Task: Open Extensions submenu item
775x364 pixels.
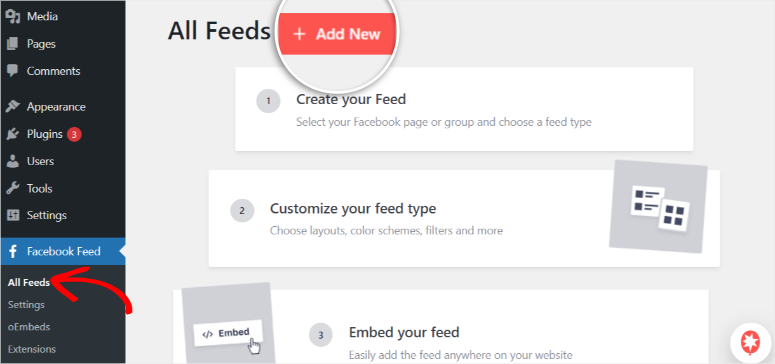Action: [x=32, y=349]
